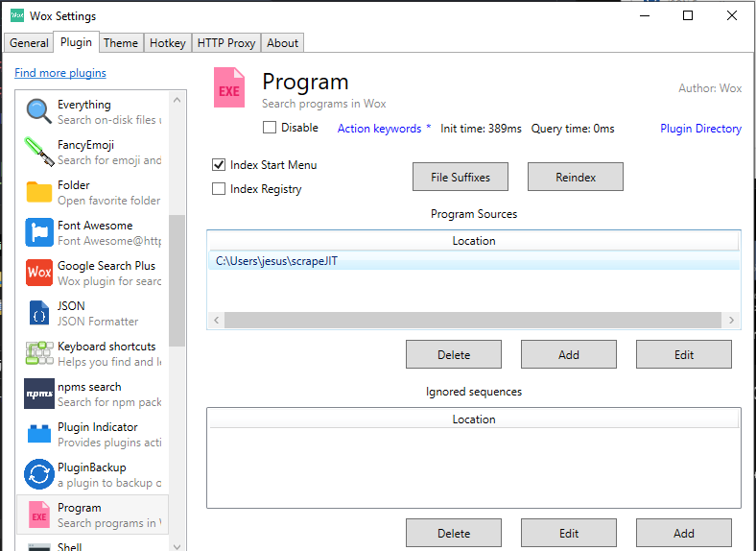Enable the Index Registry checkbox
The height and width of the screenshot is (551, 756).
[x=219, y=189]
